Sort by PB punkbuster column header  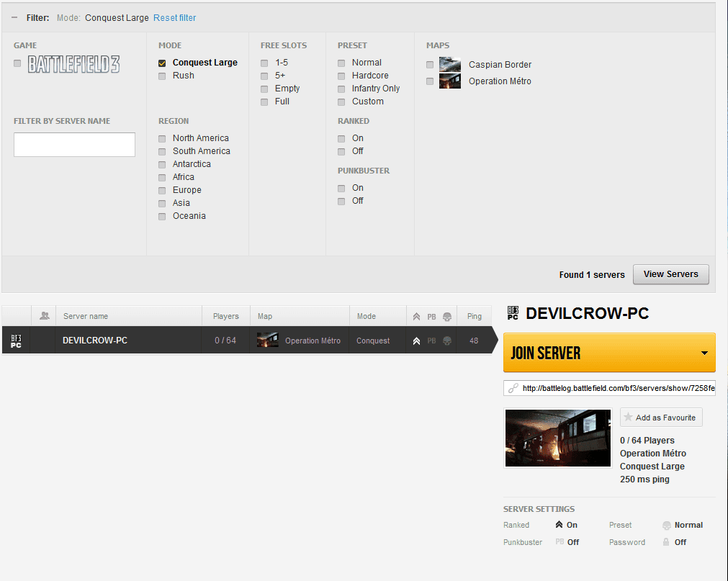point(431,317)
